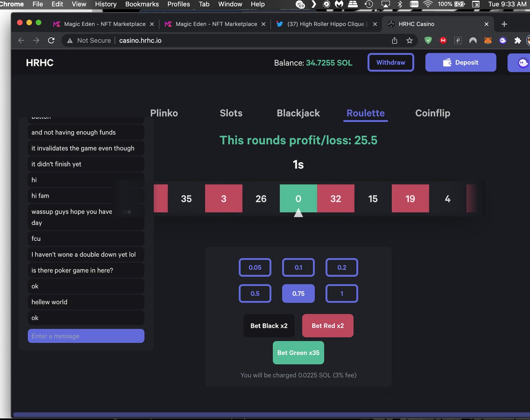Open the History menu
530x420 pixels.
(x=106, y=4)
